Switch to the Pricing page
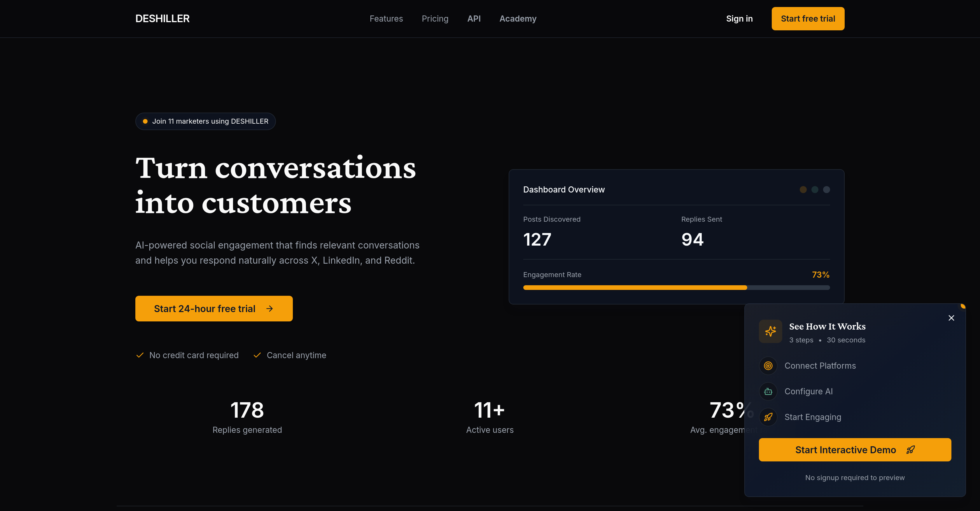The width and height of the screenshot is (980, 511). pyautogui.click(x=435, y=18)
